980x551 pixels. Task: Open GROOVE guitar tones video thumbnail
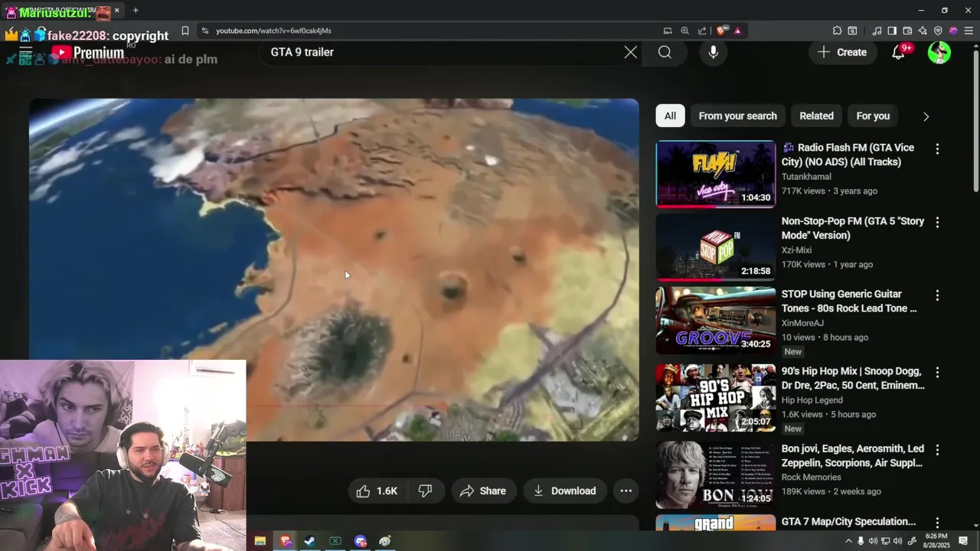[x=715, y=321]
